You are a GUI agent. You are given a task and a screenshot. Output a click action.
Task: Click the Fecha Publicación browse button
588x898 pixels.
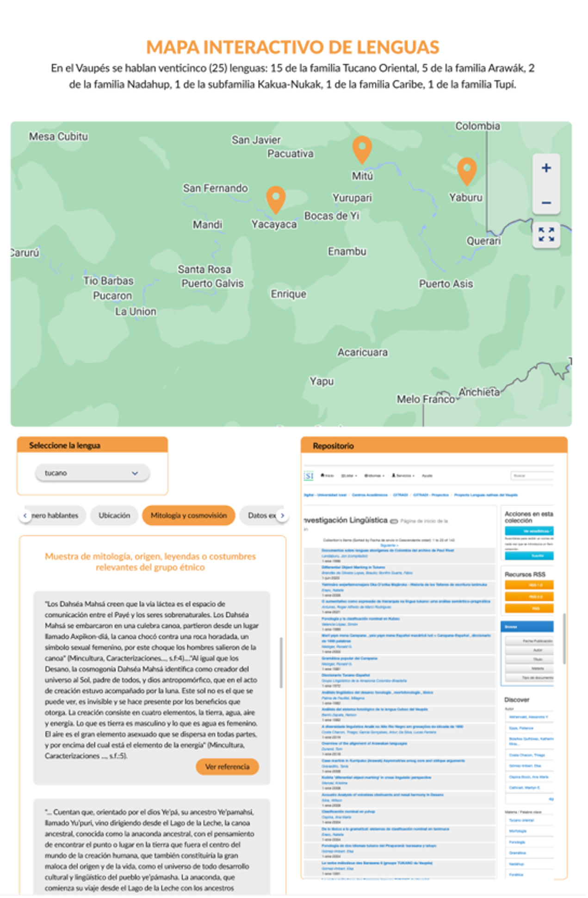(530, 641)
